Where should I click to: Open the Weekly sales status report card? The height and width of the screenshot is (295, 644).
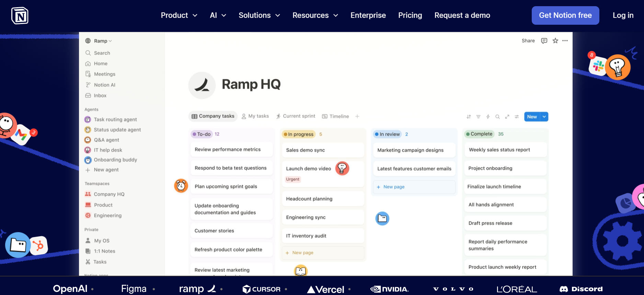[505, 150]
